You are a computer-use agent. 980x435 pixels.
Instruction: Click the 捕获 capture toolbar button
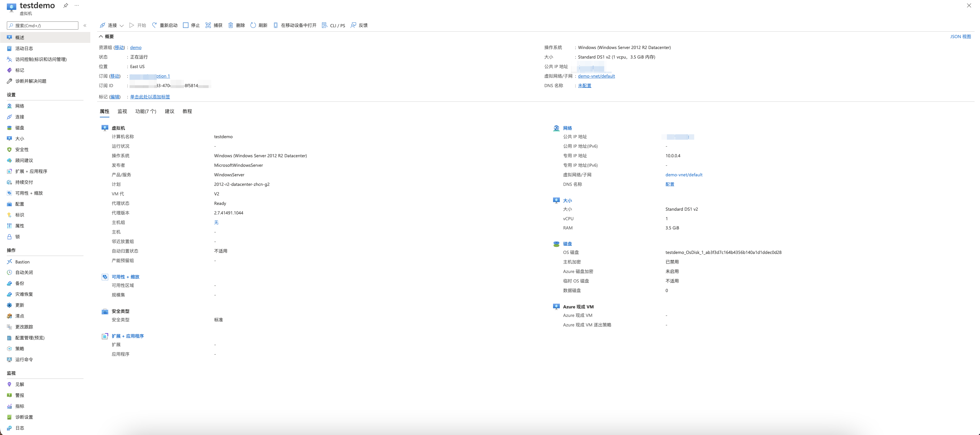pyautogui.click(x=214, y=26)
